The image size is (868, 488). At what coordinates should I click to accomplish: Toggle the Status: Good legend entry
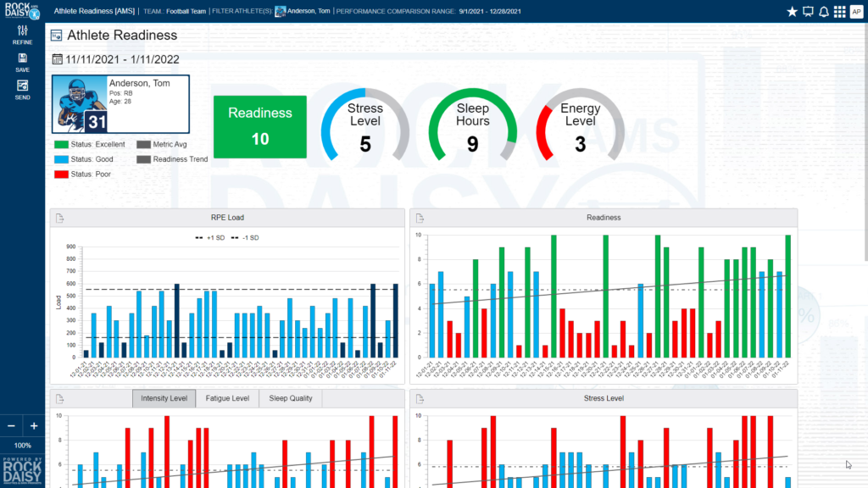tap(84, 159)
